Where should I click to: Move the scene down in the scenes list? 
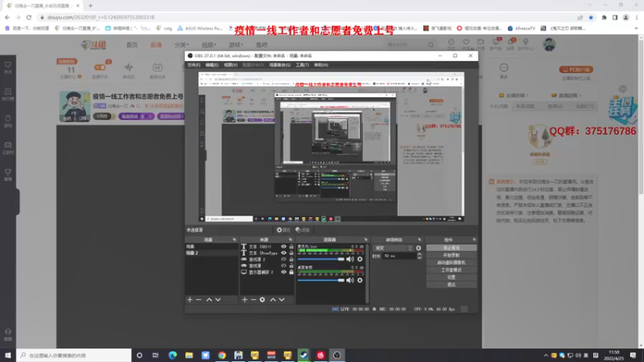click(218, 299)
